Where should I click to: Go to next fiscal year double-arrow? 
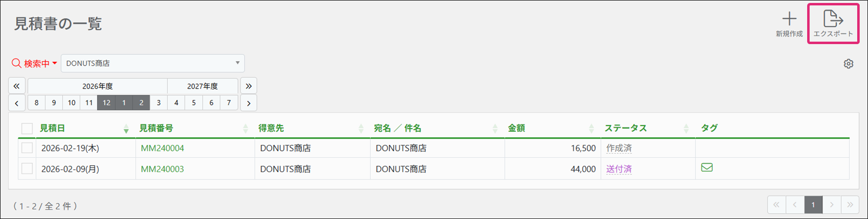pyautogui.click(x=249, y=86)
